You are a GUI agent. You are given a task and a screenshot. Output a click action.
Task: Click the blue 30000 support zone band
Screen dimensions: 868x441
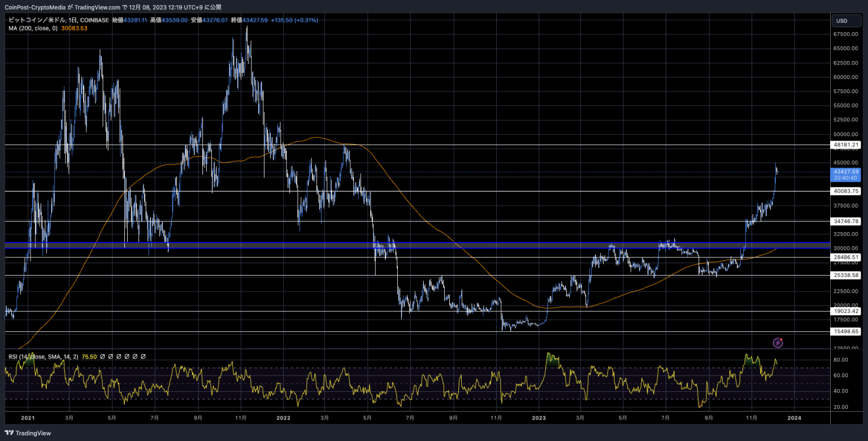(x=418, y=245)
